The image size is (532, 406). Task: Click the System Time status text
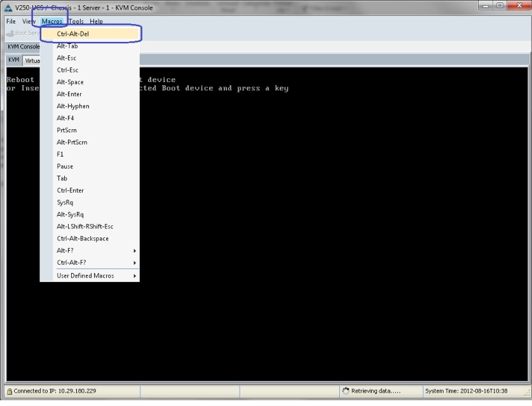coord(466,391)
